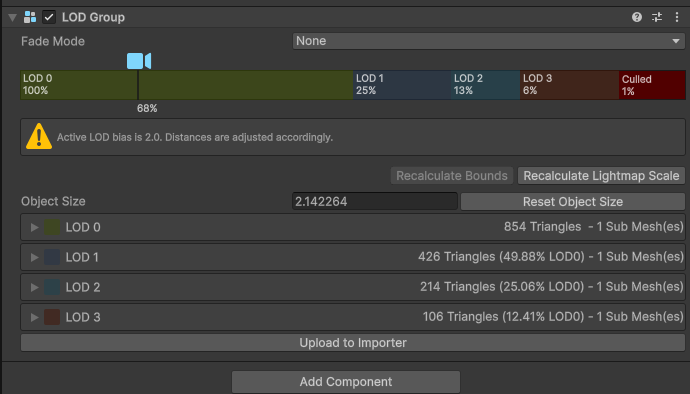This screenshot has height=394, width=690.
Task: Open the LOD Group three-dot menu
Action: click(677, 17)
